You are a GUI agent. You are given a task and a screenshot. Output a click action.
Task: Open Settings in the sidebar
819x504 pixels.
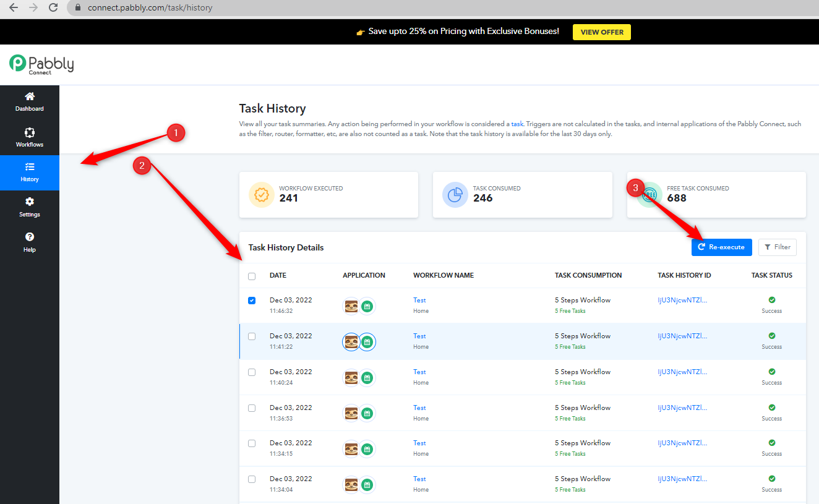(x=30, y=208)
